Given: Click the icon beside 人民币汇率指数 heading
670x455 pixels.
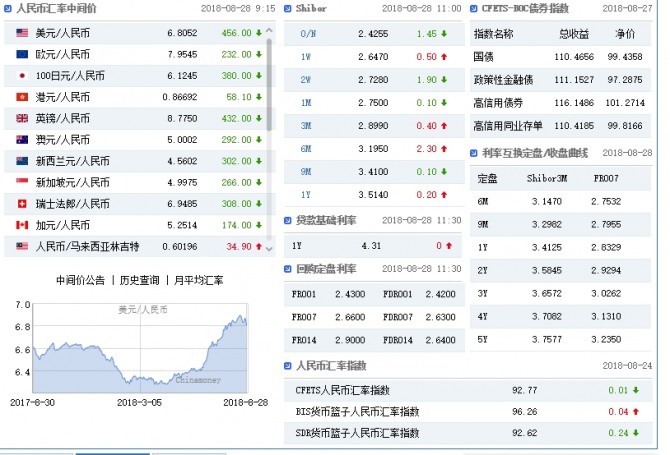Looking at the screenshot, I should (x=288, y=366).
